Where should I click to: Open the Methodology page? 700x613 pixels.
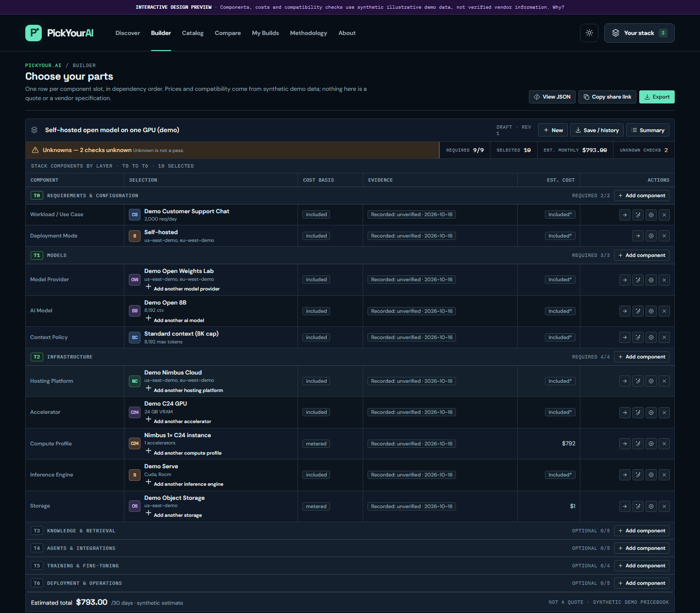[309, 33]
